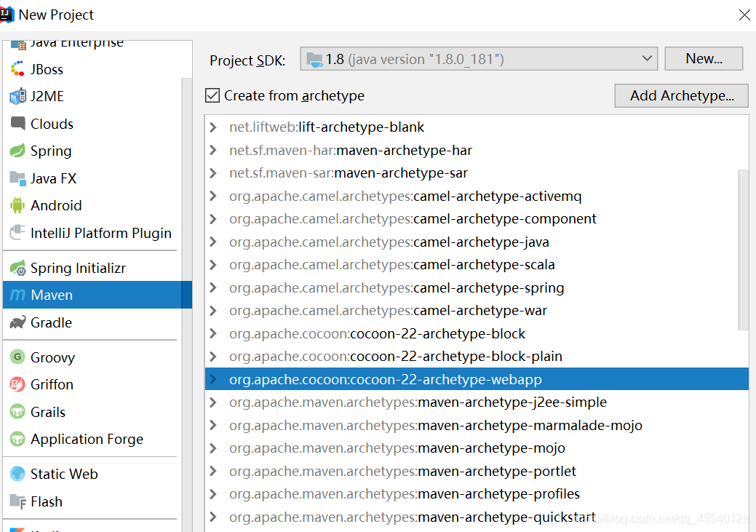Click the Maven m icon
The image size is (756, 532).
18,295
